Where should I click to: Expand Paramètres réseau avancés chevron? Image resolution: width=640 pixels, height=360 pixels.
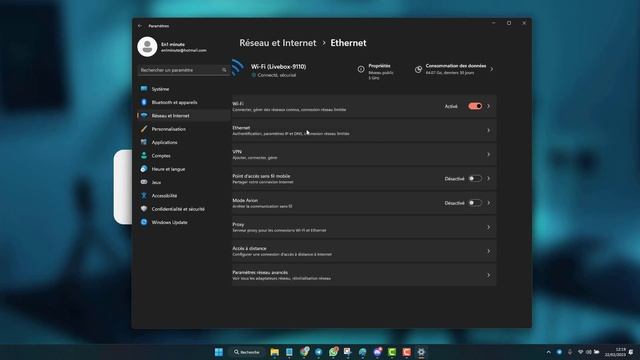click(x=489, y=275)
